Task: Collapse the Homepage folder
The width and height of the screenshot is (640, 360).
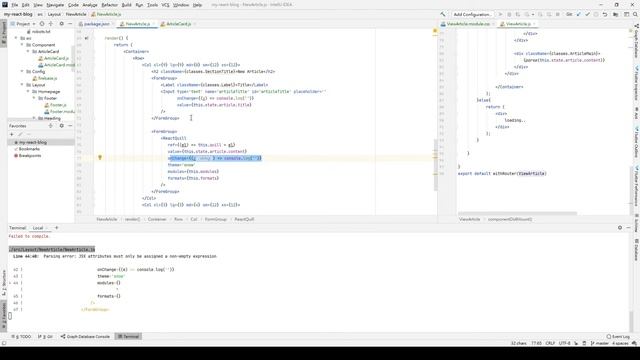Action: (28, 92)
